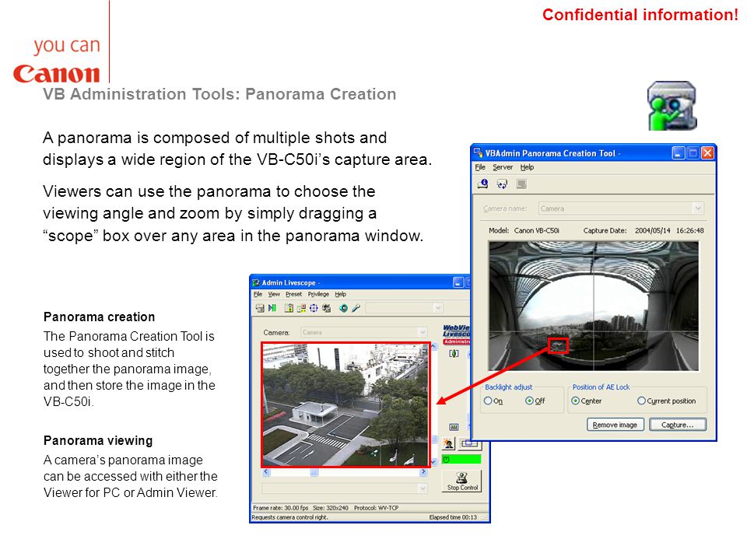Click the 'Canon VB-C50i' model text

click(x=536, y=230)
